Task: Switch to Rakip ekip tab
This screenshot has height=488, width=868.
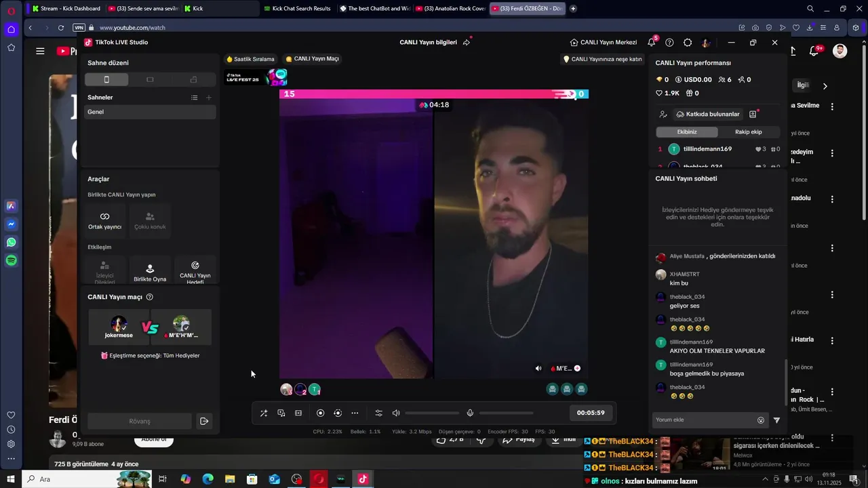Action: pyautogui.click(x=749, y=132)
